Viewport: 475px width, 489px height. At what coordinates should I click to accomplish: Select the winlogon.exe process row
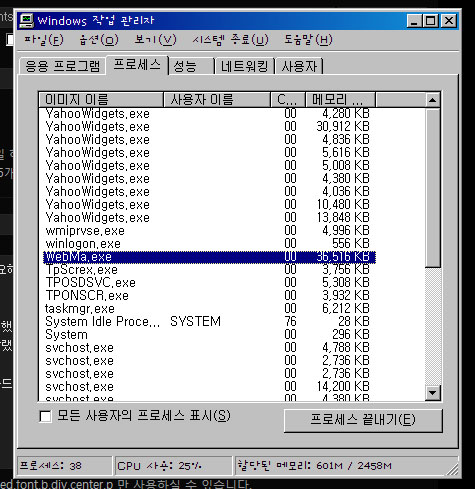[x=209, y=244]
